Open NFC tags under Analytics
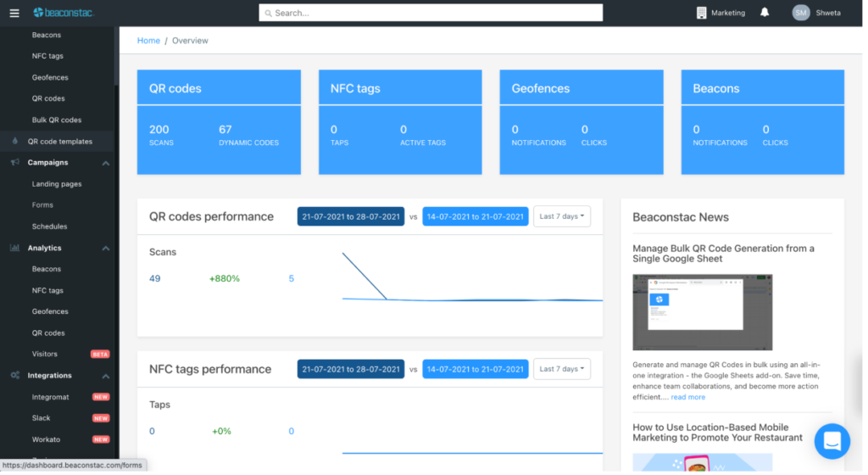Image resolution: width=868 pixels, height=475 pixels. [47, 291]
